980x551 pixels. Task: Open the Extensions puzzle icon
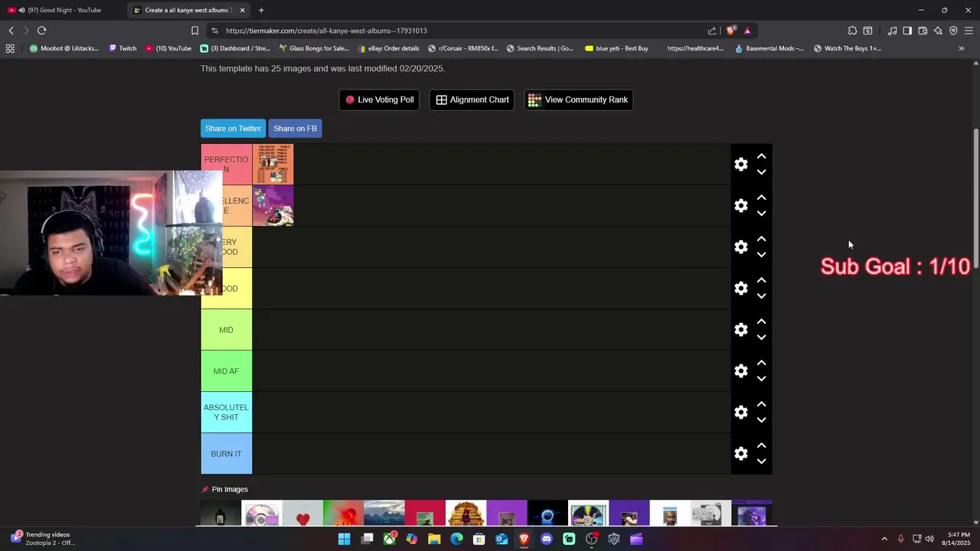[x=852, y=31]
